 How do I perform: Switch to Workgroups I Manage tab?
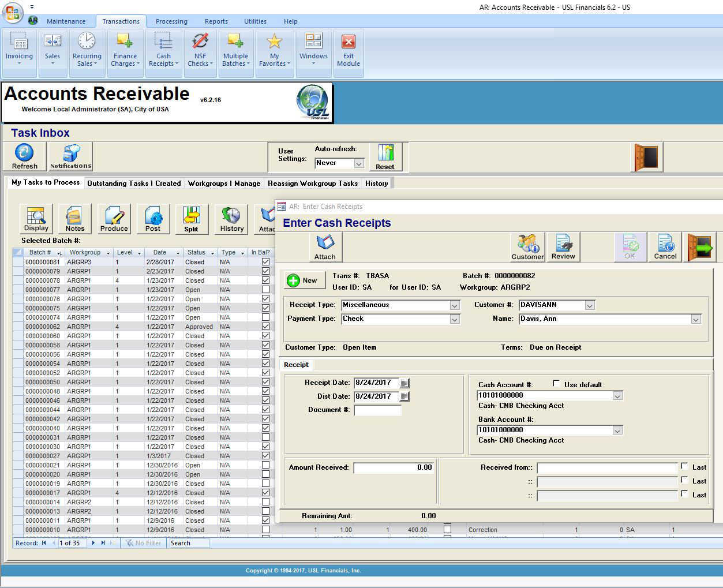[x=224, y=183]
